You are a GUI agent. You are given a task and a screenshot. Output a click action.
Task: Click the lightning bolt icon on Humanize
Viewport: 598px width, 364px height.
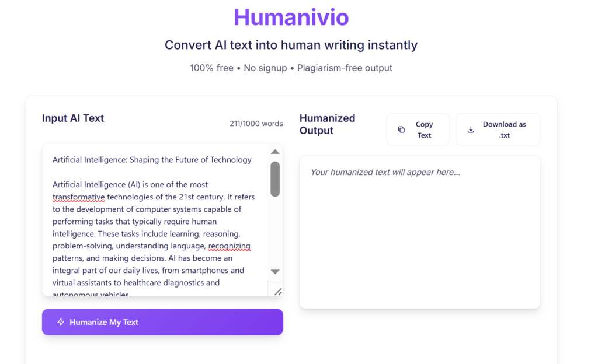point(61,322)
